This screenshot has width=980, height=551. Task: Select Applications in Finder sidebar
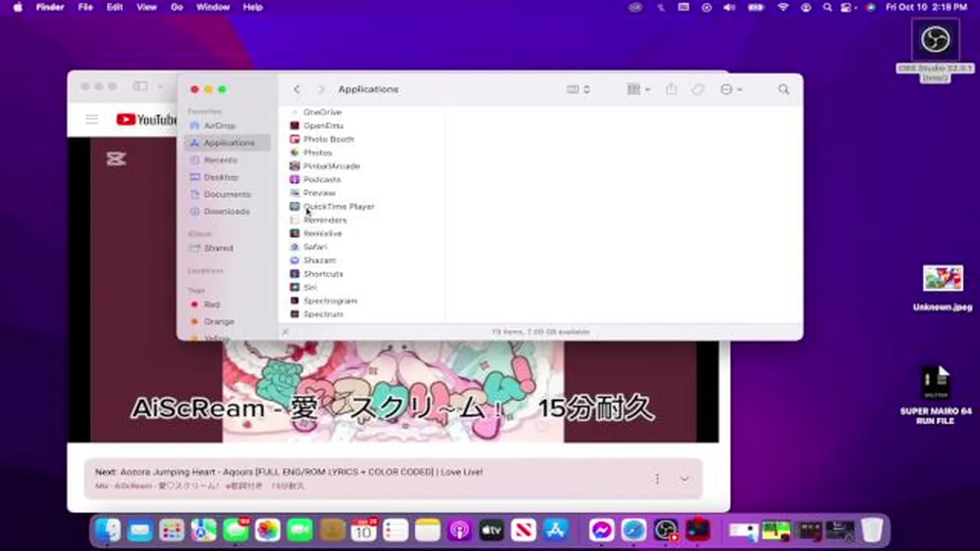point(227,143)
